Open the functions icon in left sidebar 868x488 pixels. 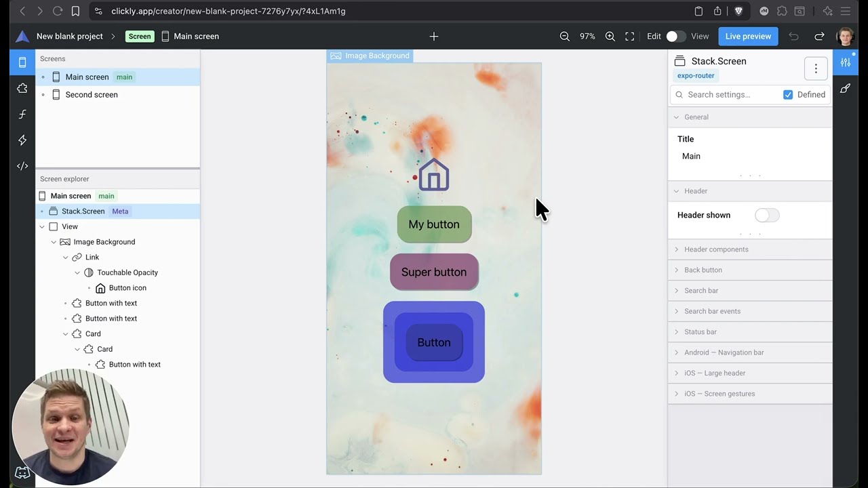point(22,114)
